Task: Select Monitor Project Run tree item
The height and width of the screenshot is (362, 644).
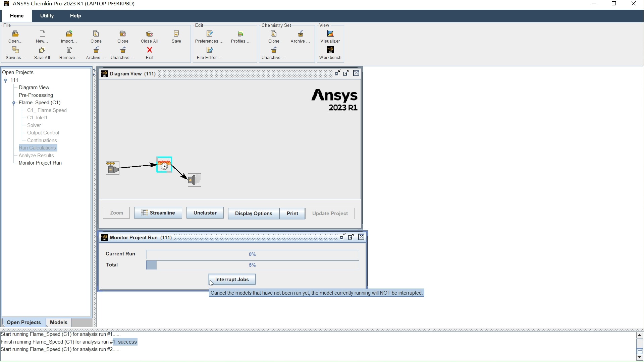Action: (x=40, y=163)
